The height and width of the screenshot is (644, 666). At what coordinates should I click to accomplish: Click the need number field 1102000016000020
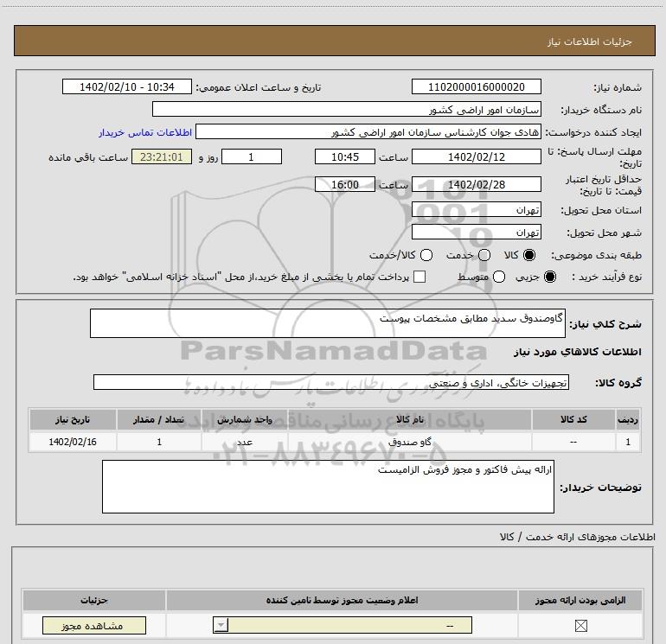(x=476, y=86)
